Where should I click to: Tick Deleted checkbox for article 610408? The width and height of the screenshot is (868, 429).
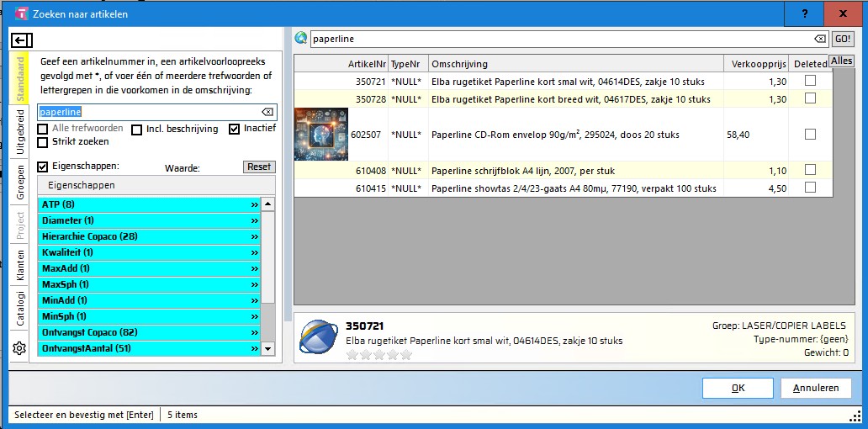811,169
